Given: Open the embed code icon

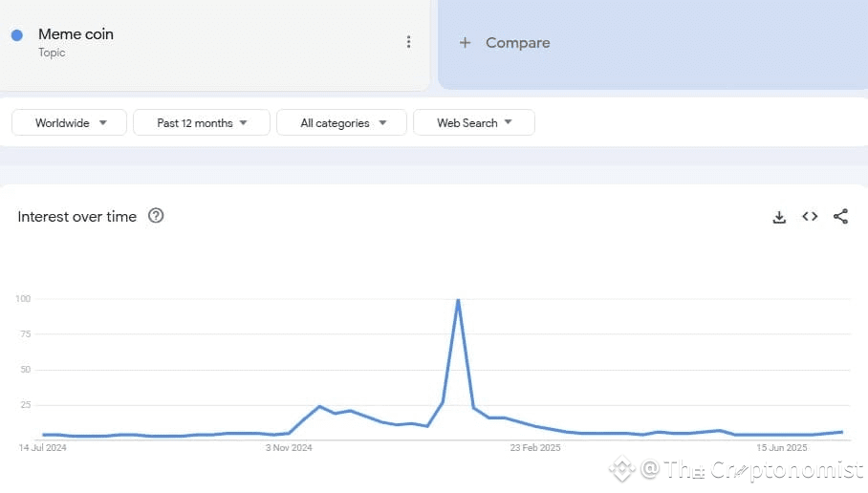Looking at the screenshot, I should pyautogui.click(x=810, y=216).
